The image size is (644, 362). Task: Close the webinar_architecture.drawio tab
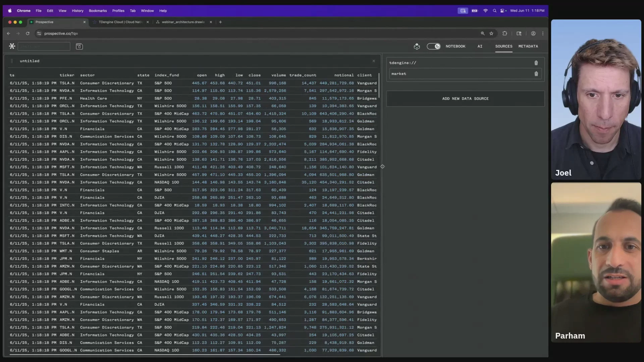[211, 22]
